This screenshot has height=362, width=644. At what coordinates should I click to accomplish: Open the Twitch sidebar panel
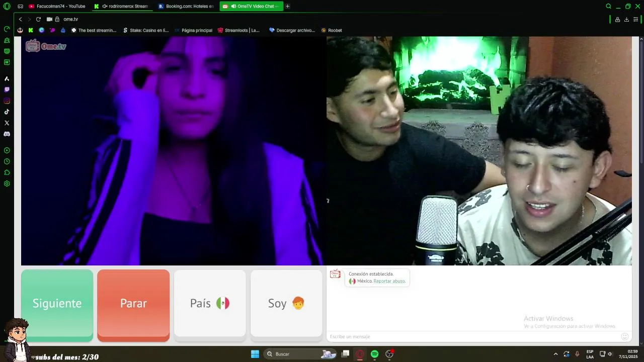coord(7,89)
